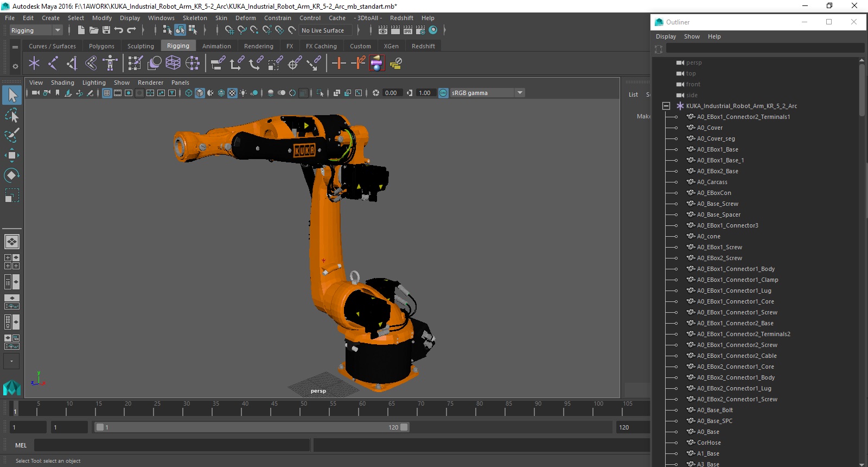868x467 pixels.
Task: Toggle the color management ON button
Action: point(443,93)
